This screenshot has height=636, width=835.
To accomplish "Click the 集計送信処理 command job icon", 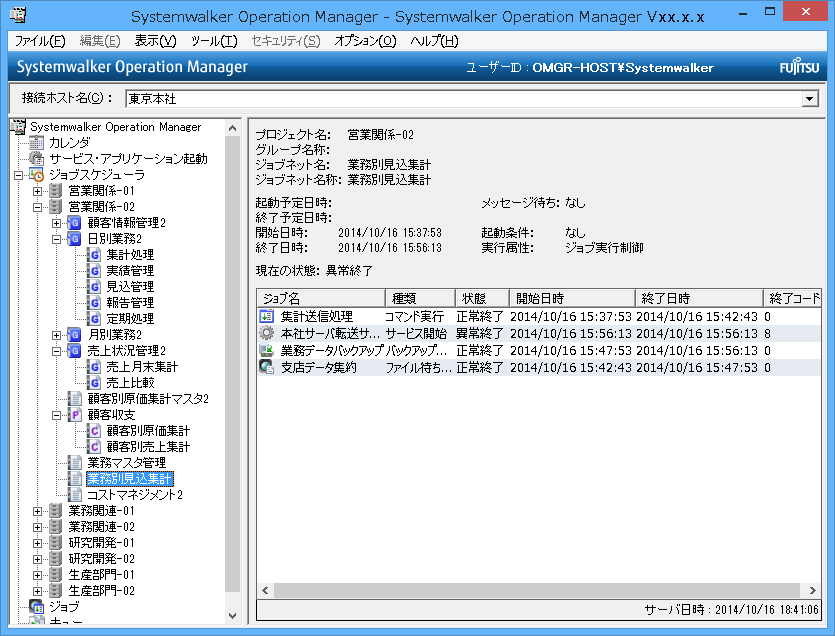I will click(x=266, y=316).
